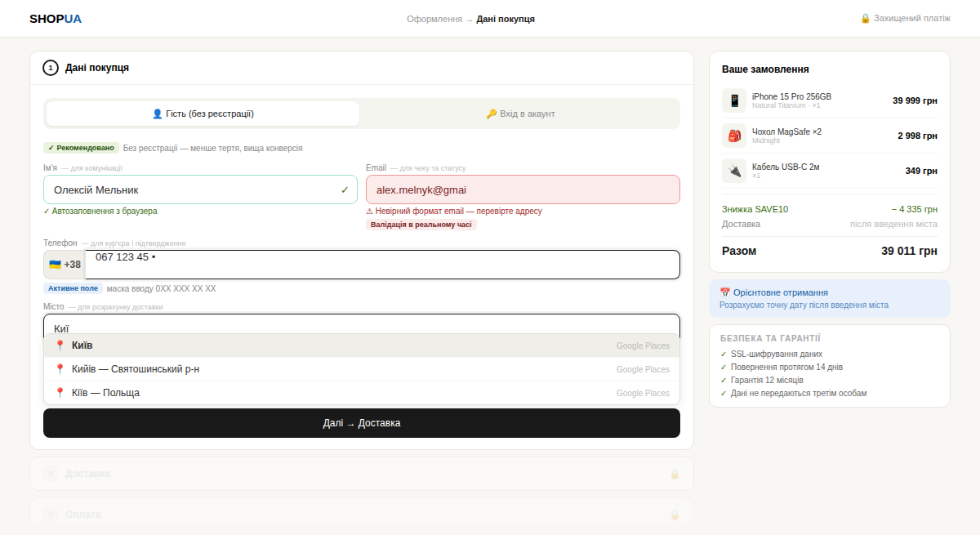Select the Гість (без реєстрації) tab

click(203, 114)
